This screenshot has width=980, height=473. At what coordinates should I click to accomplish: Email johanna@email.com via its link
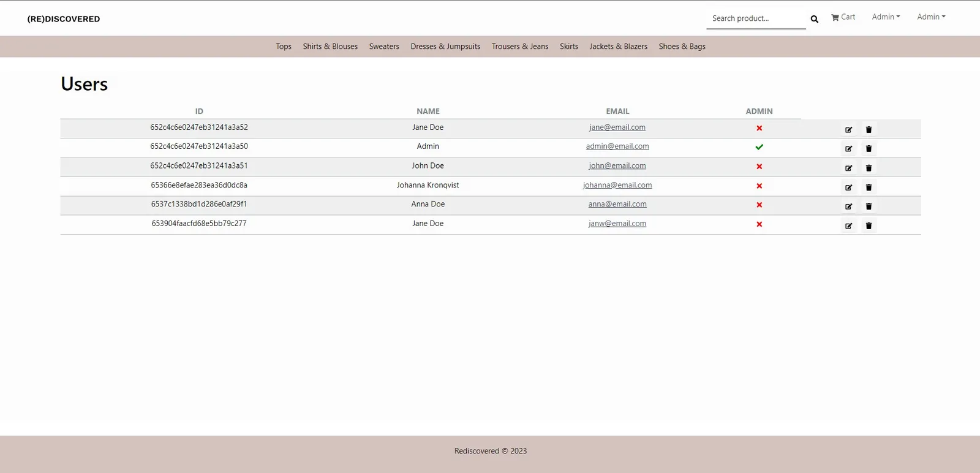pos(617,185)
